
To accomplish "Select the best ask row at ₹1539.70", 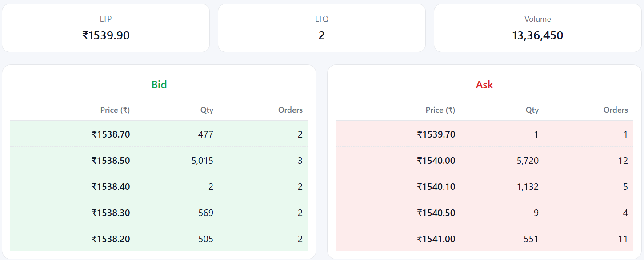I will (484, 134).
